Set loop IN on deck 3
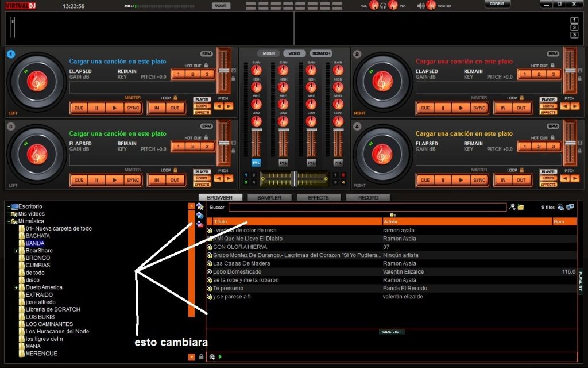588x368 pixels. coord(157,180)
